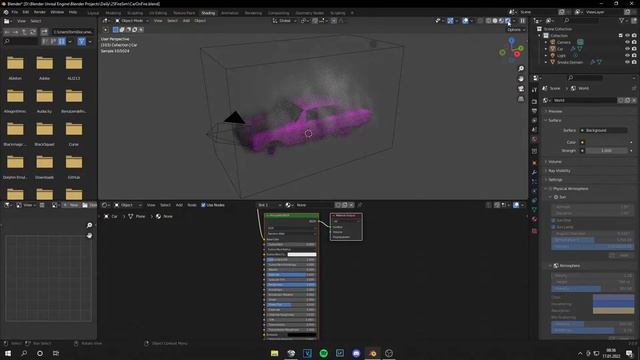The width and height of the screenshot is (640, 360).
Task: Open Windows taskbar search
Action: pos(24,353)
